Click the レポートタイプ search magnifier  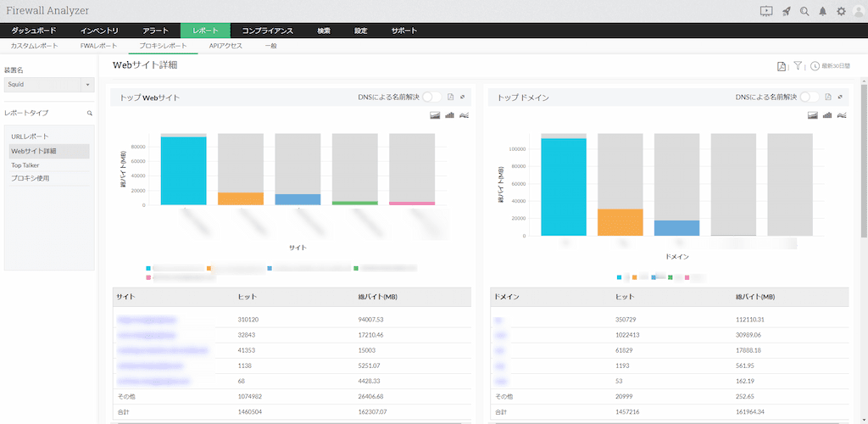[x=89, y=113]
